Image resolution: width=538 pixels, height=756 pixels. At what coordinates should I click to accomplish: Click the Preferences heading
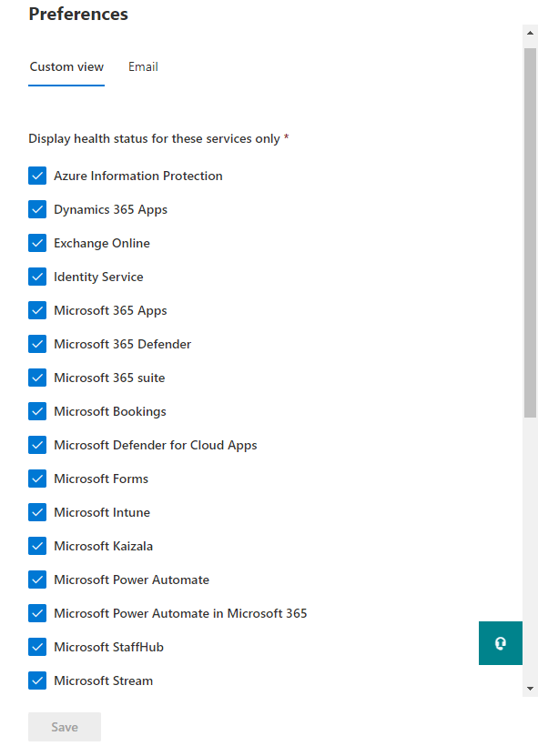click(78, 14)
